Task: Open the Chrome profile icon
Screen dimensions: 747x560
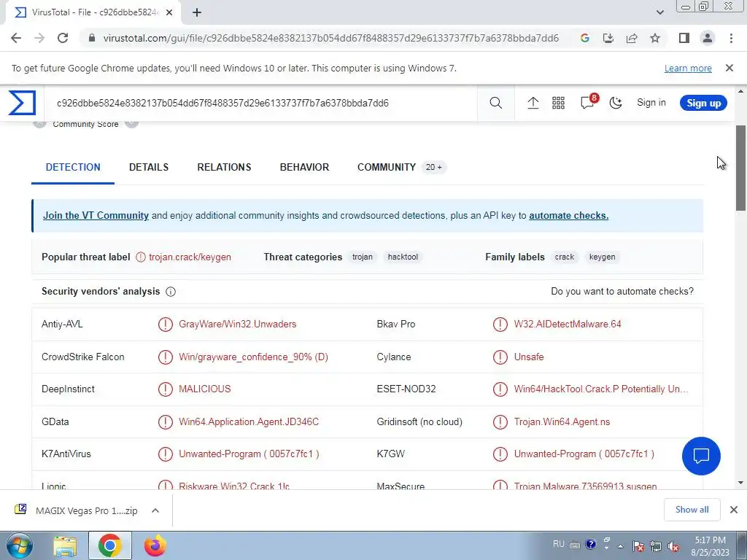Action: click(x=708, y=38)
